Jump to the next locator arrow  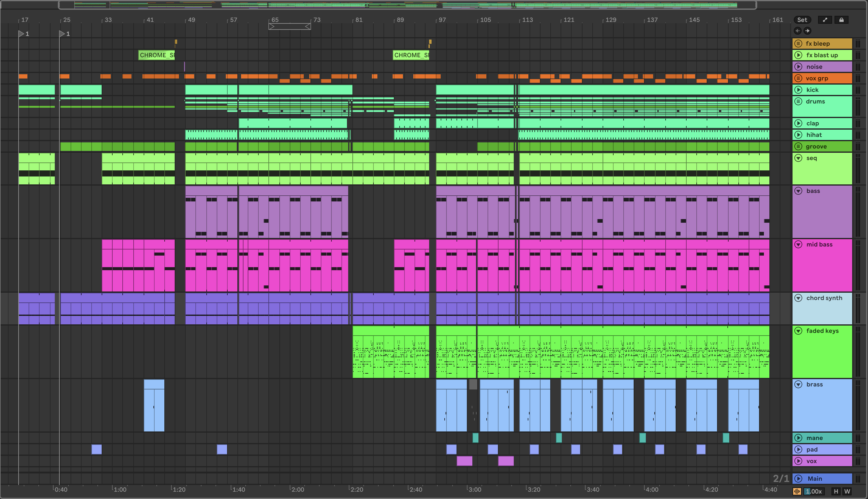[807, 31]
